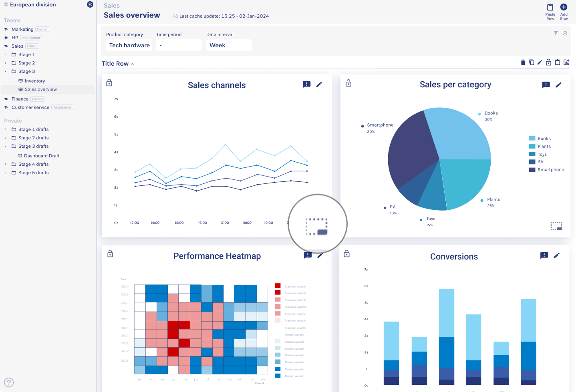Viewport: 576px width, 392px height.
Task: Toggle the lock on Sales channels widget
Action: tap(109, 83)
